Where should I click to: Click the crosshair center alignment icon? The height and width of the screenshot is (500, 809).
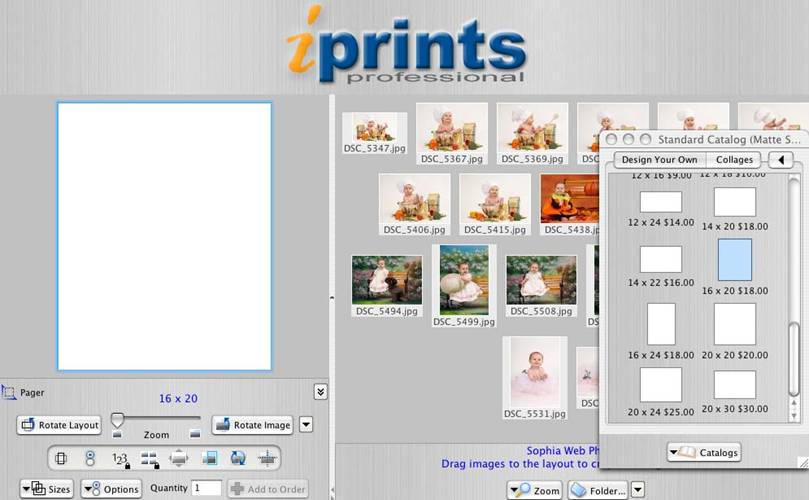[x=267, y=459]
